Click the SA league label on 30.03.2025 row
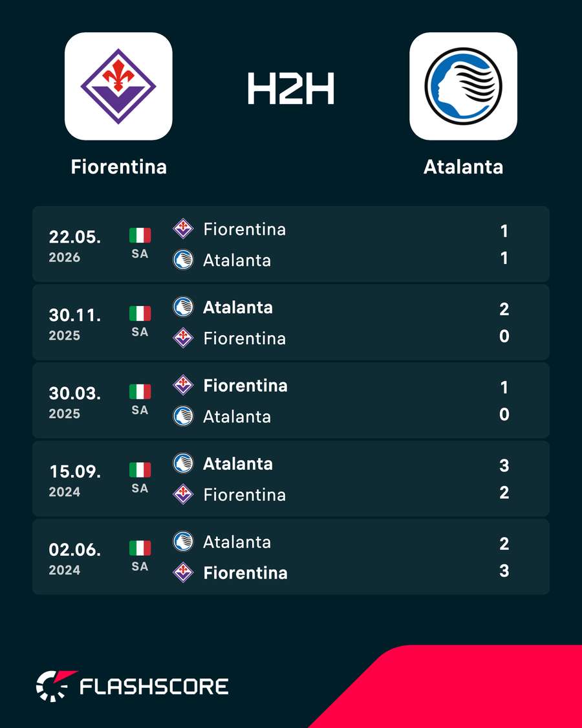582x728 pixels. 140,410
